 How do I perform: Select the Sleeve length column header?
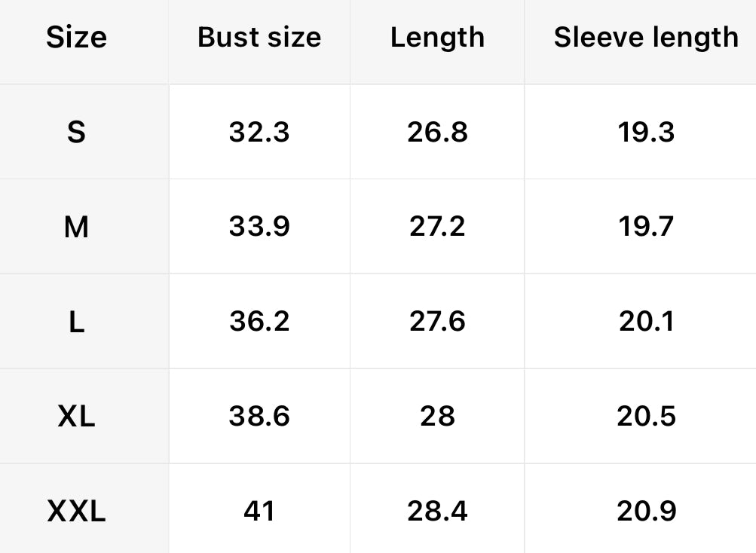[x=646, y=38]
